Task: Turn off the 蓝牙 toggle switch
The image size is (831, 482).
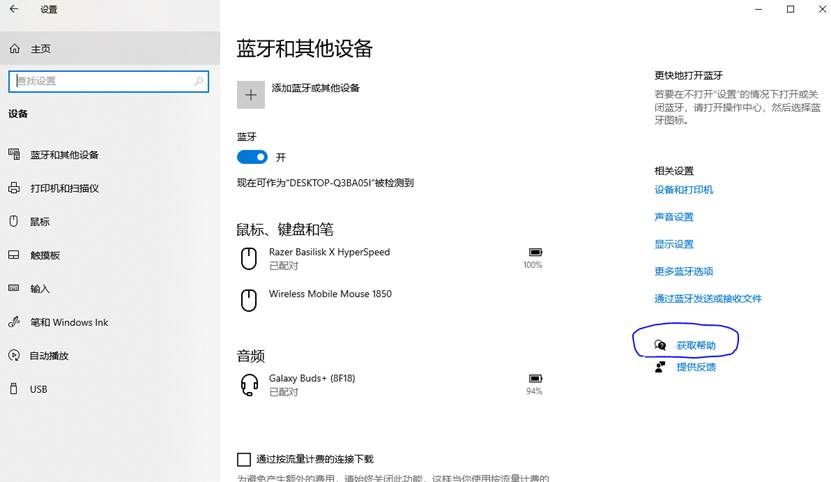Action: click(x=252, y=157)
